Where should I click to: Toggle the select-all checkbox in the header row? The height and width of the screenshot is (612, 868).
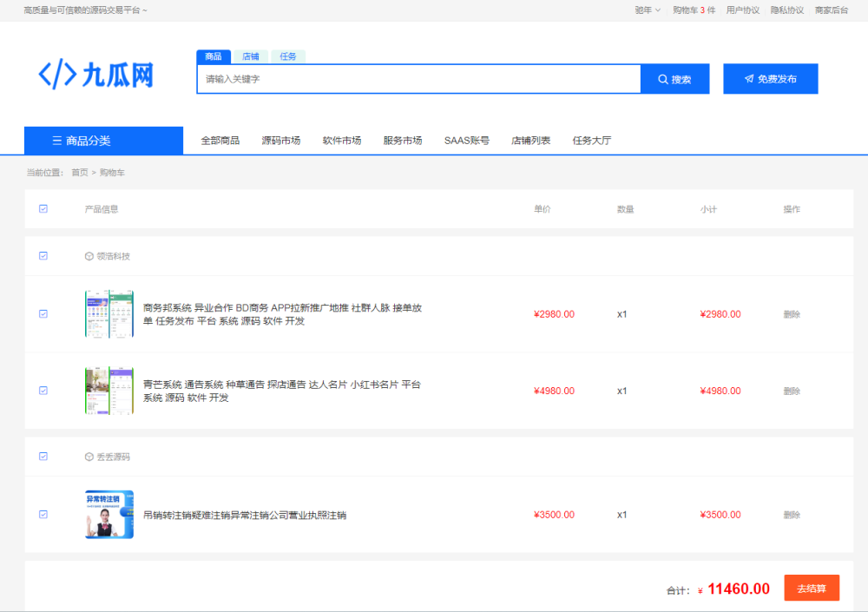pos(43,209)
